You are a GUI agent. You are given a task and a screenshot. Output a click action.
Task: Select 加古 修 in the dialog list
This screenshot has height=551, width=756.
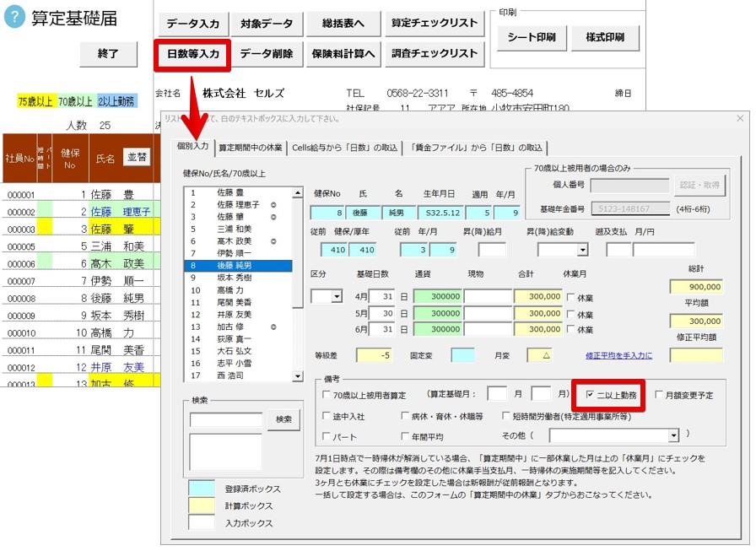coord(238,327)
